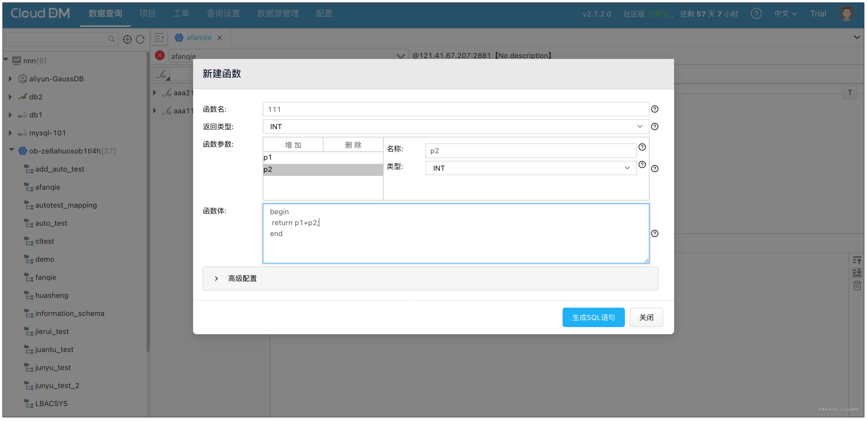The height and width of the screenshot is (421, 868).
Task: Click help icon beside function body textarea
Action: coord(654,233)
